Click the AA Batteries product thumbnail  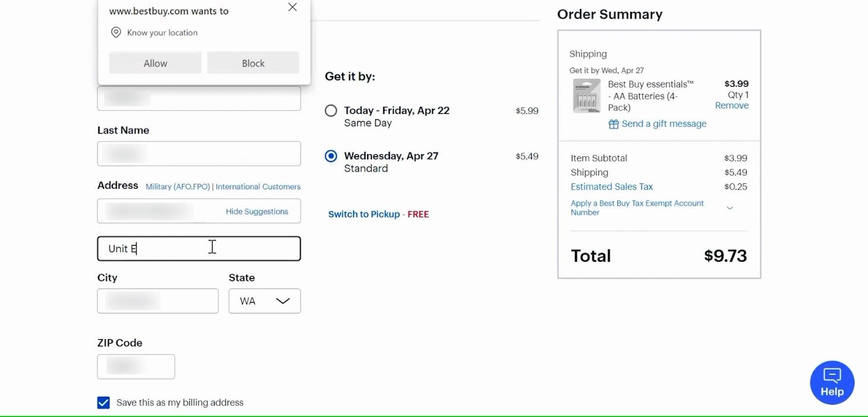coord(586,96)
